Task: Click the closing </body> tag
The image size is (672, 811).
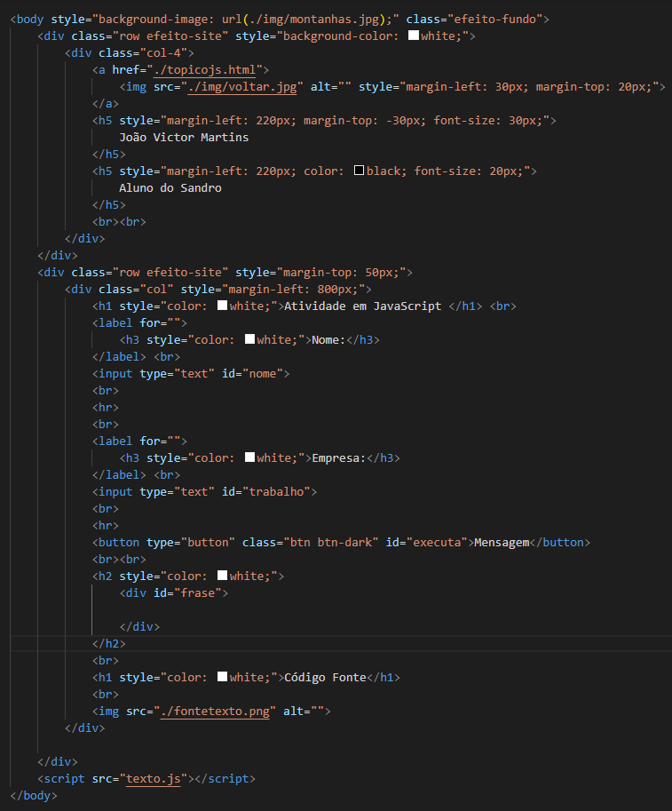Action: 34,796
